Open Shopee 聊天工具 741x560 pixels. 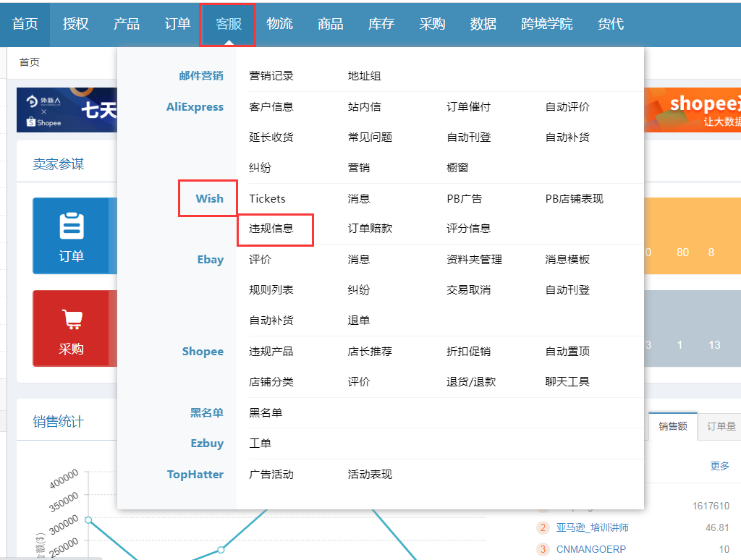(567, 381)
